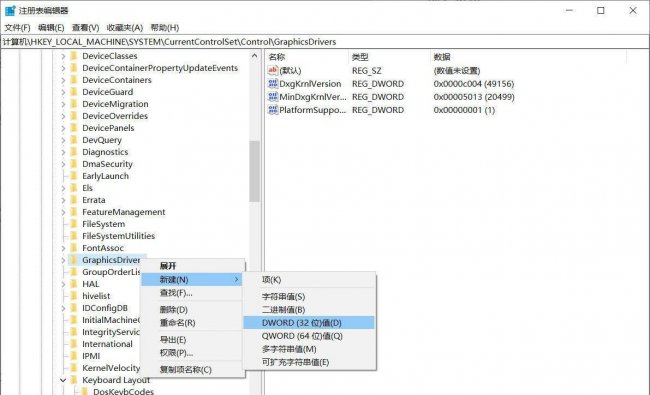Click the DxgKrnlVersion DWORD value icon

tap(273, 84)
